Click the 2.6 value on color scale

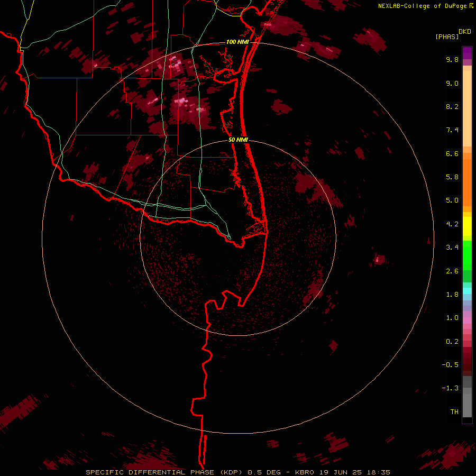452,271
